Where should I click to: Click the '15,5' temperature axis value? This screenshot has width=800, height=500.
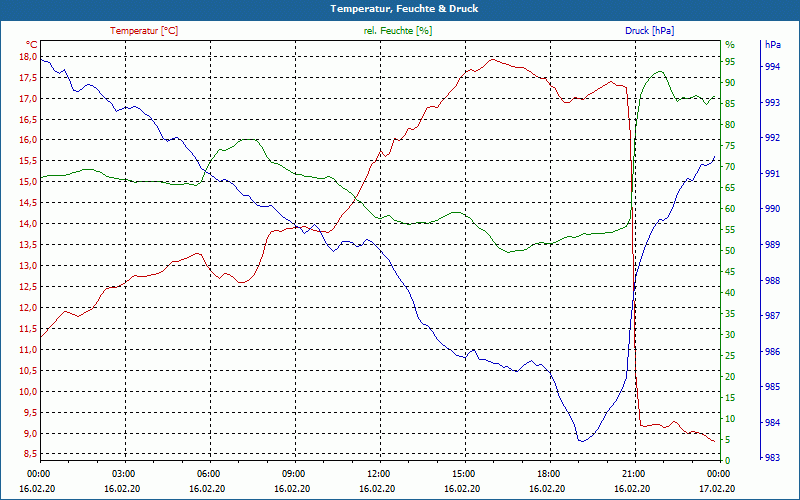tap(28, 161)
